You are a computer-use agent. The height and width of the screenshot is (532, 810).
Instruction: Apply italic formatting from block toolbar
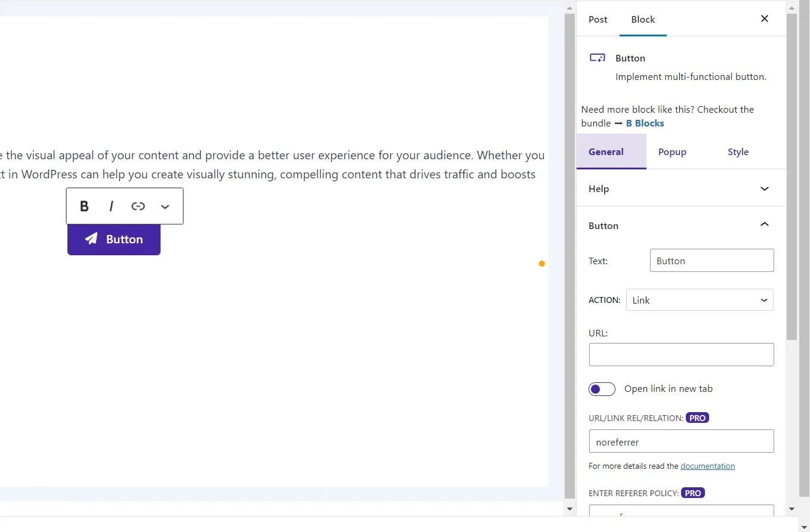[x=111, y=206]
